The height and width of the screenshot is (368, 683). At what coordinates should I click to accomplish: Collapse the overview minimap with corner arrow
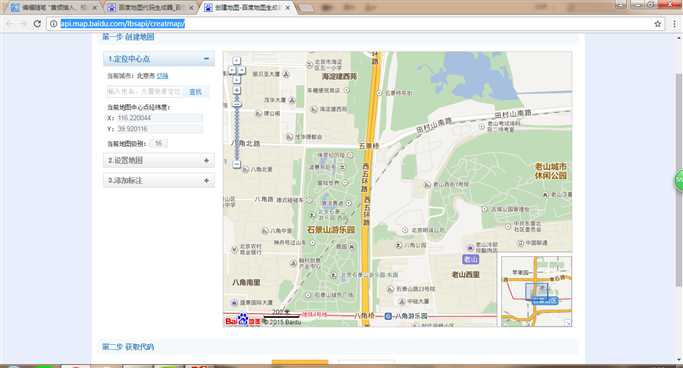568,323
